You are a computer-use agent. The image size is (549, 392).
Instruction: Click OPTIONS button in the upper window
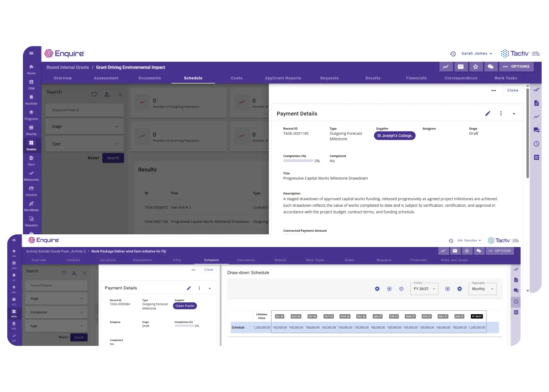coord(516,67)
